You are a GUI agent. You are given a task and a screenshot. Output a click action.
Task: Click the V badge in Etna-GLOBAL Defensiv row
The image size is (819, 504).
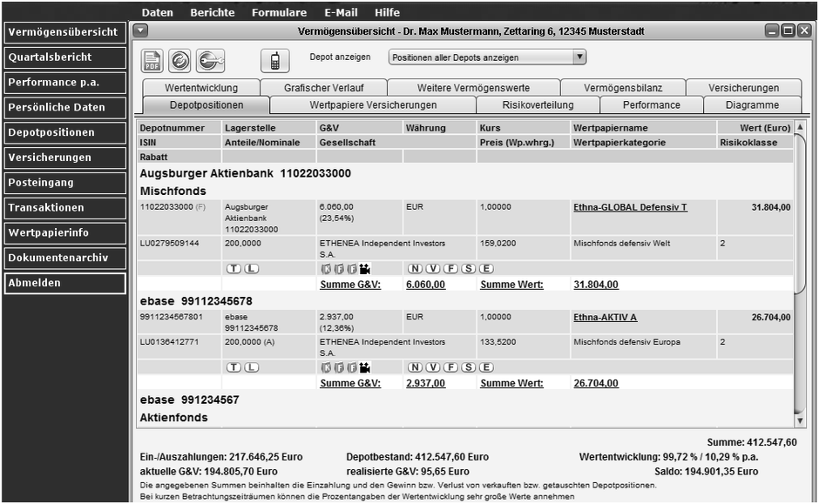tap(431, 269)
